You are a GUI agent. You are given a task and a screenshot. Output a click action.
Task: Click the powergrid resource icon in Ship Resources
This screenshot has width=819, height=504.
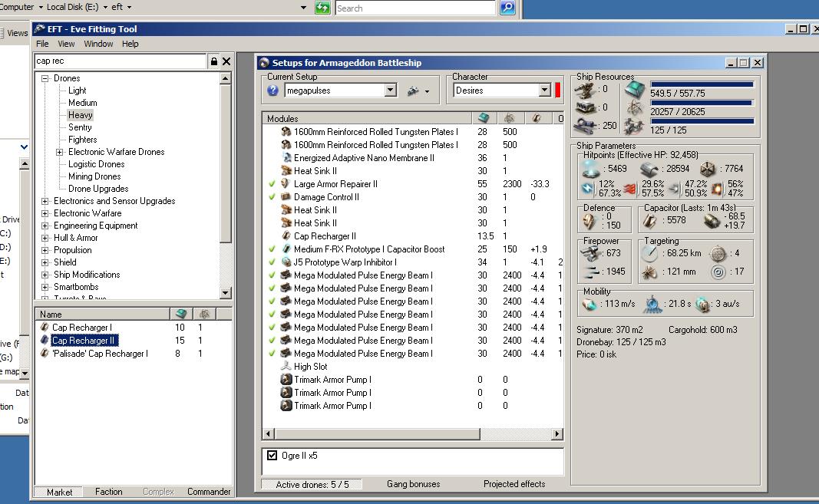coord(635,107)
